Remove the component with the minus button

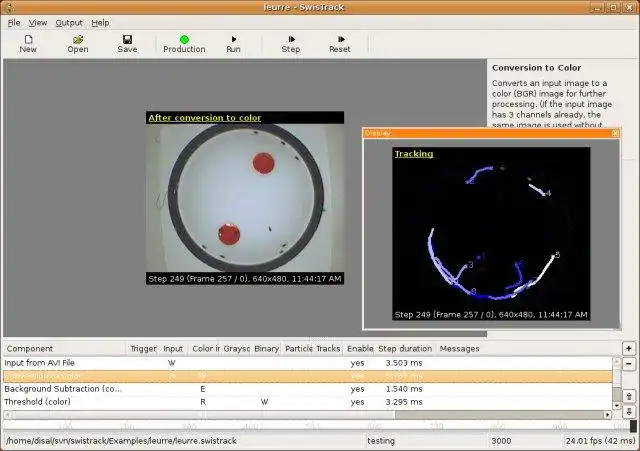click(629, 364)
